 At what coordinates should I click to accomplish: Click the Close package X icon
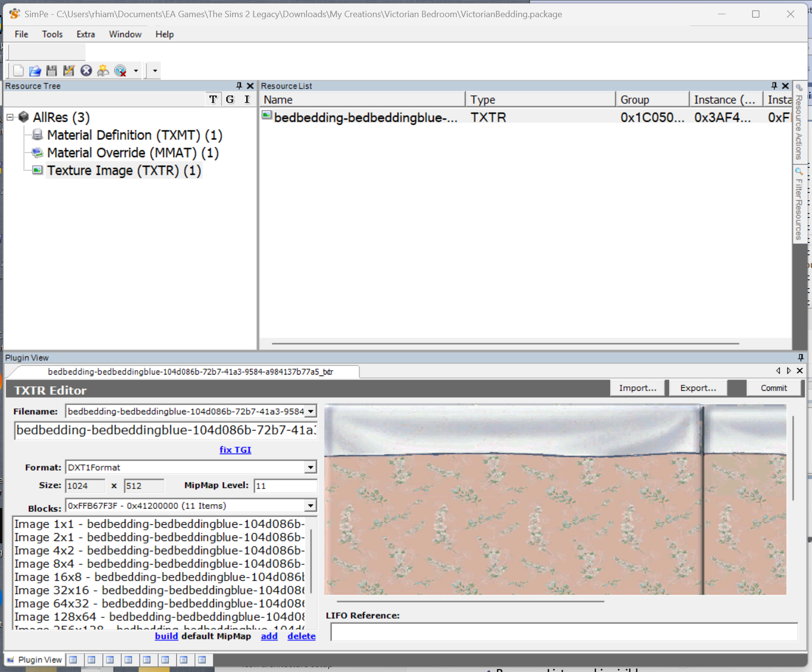[x=86, y=71]
